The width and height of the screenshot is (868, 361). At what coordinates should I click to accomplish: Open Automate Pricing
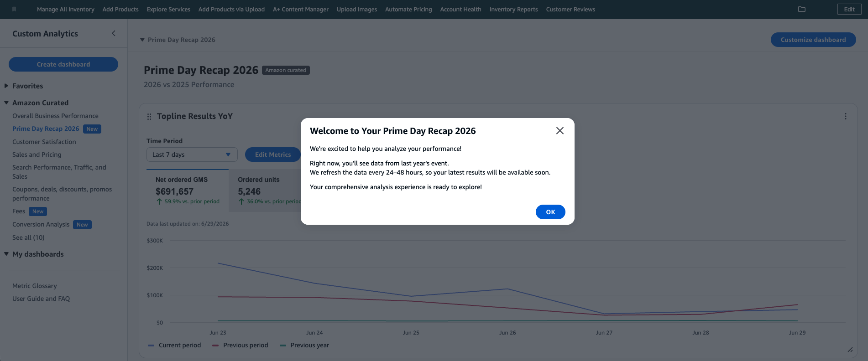(x=408, y=9)
